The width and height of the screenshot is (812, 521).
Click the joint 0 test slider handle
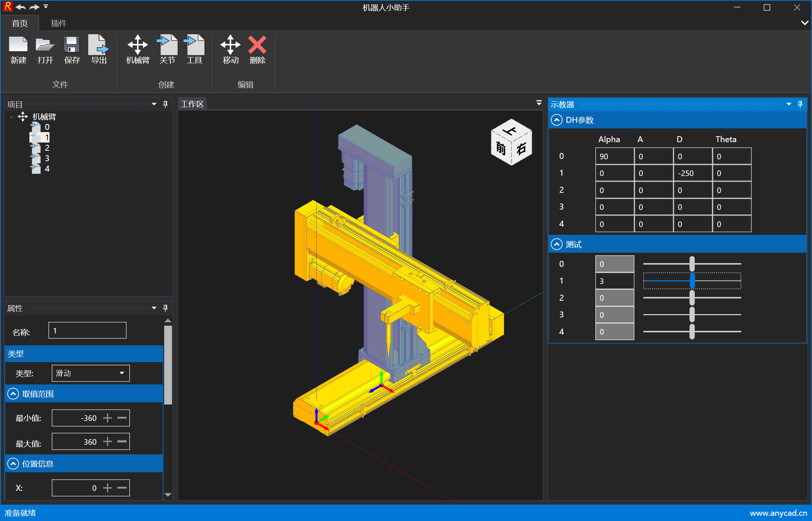point(692,264)
